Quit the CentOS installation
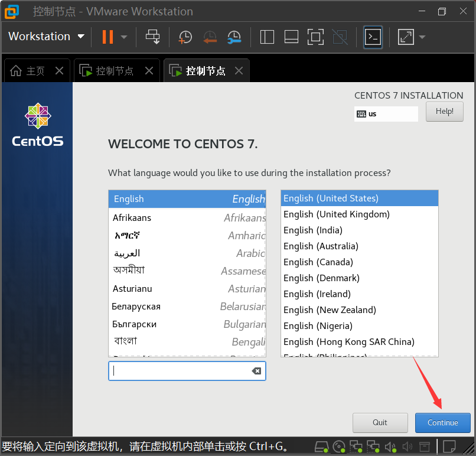 380,422
